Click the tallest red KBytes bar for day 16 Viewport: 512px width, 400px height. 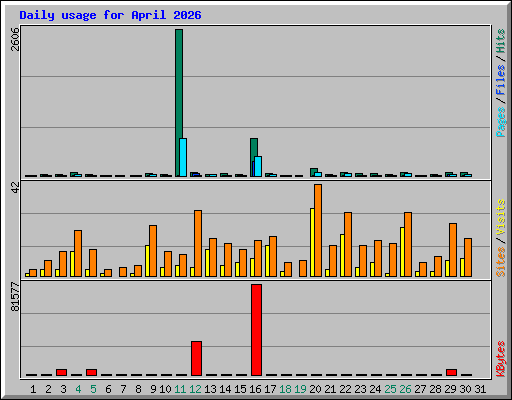point(256,330)
